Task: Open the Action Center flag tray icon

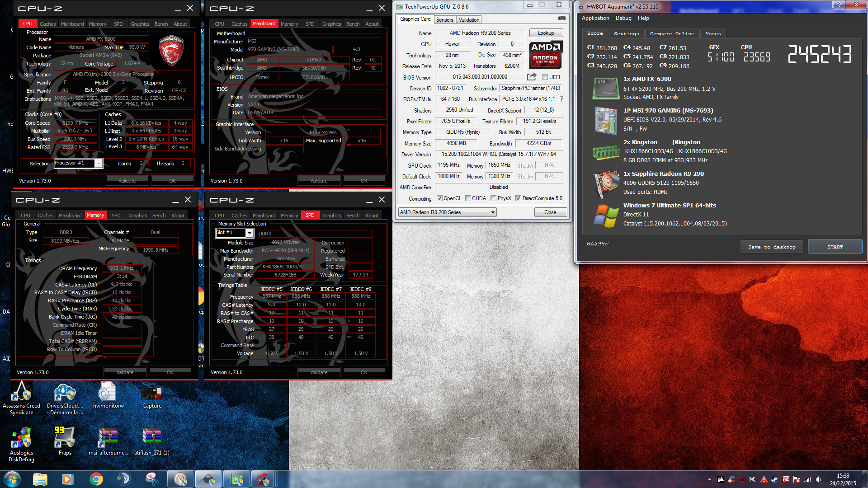Action: click(x=797, y=479)
